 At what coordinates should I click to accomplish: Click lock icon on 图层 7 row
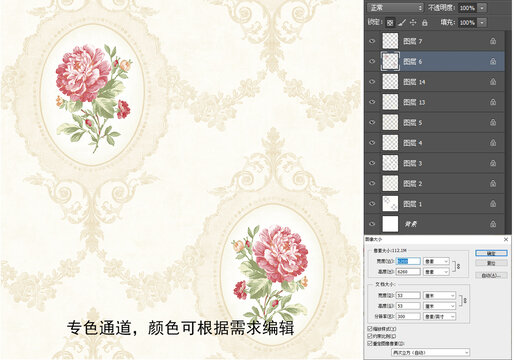(493, 41)
